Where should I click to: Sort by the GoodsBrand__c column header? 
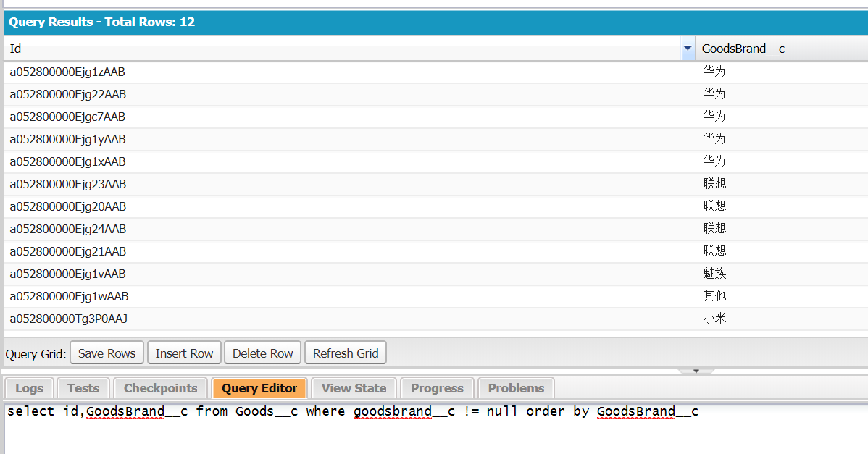(x=782, y=49)
